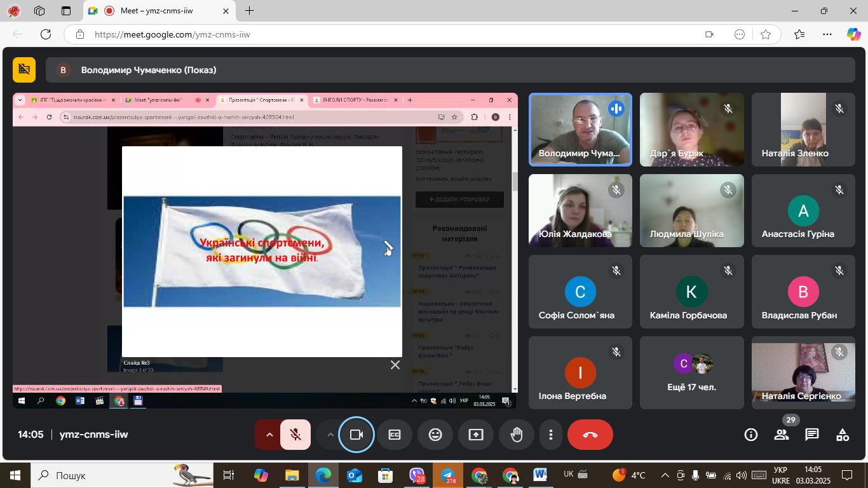Select Юлія Жалдакова video tile
Screen dimensions: 868x488
[x=580, y=210]
